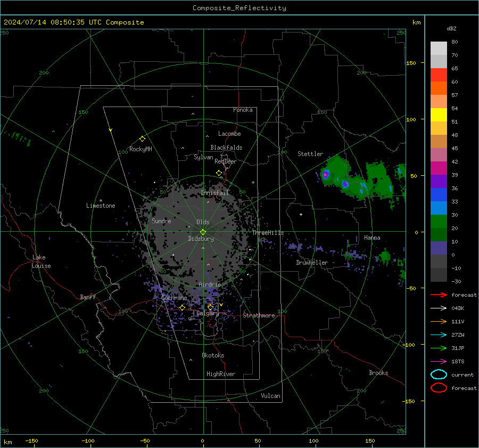Select the orange 111V arrow legend icon
Image resolution: width=479 pixels, height=448 pixels.
[x=439, y=321]
